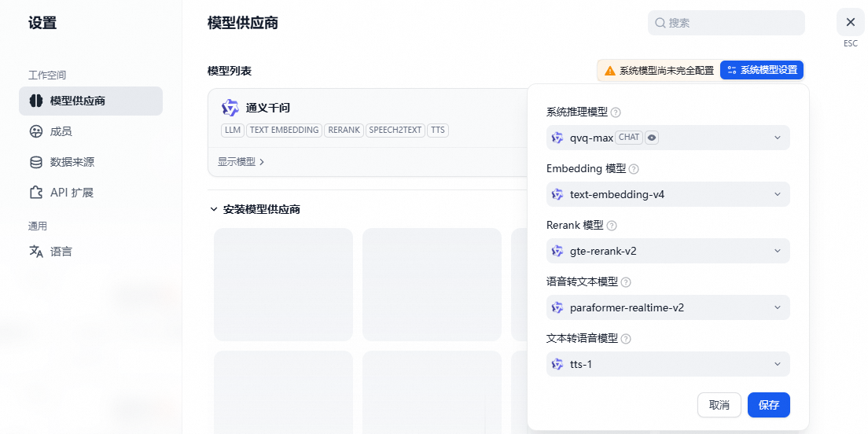The image size is (868, 434).
Task: Open the 模型供应商 sidebar item
Action: point(90,101)
